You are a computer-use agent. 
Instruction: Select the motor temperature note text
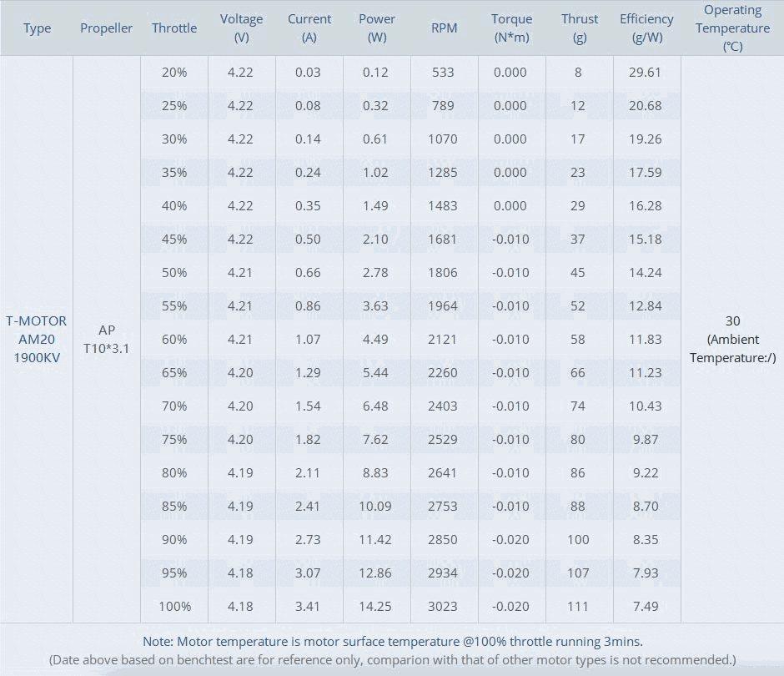pyautogui.click(x=393, y=642)
